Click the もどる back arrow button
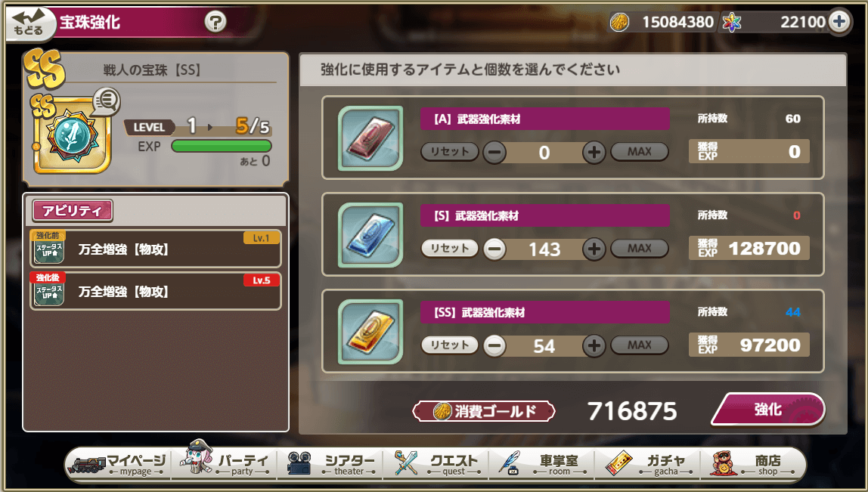 (x=29, y=23)
